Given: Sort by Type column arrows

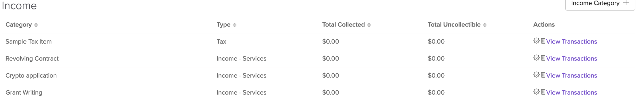Looking at the screenshot, I should click(x=234, y=25).
